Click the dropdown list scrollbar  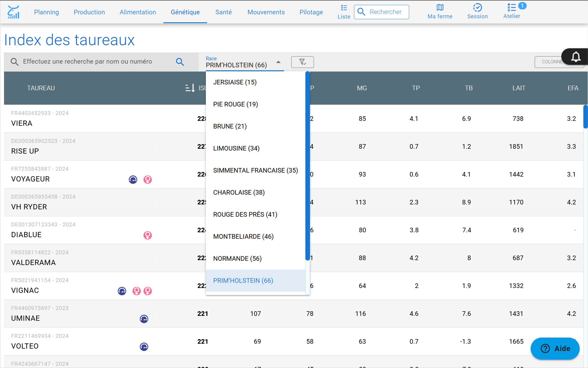(x=307, y=166)
